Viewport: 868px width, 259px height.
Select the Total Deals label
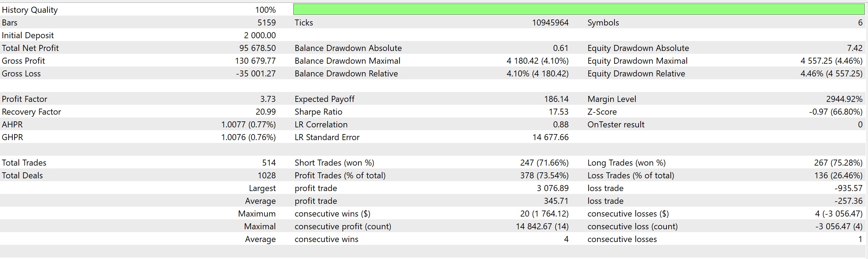(x=22, y=175)
